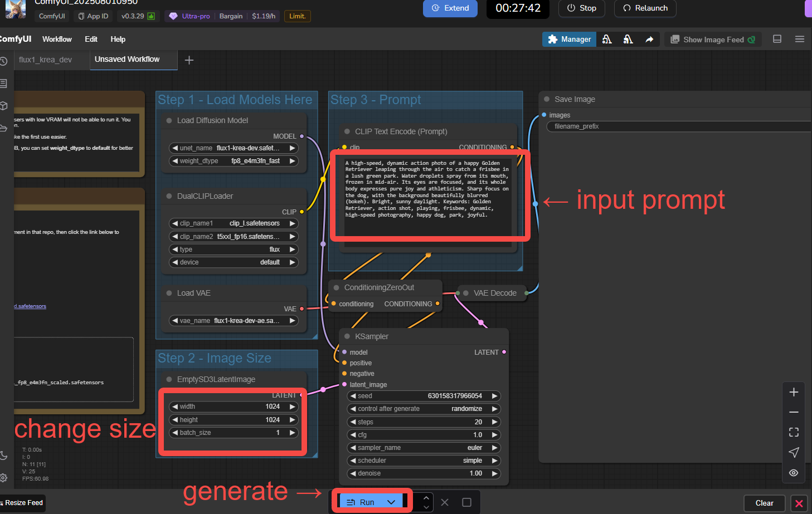This screenshot has width=812, height=514.
Task: Open node library sidebar icon
Action: pyautogui.click(x=3, y=84)
